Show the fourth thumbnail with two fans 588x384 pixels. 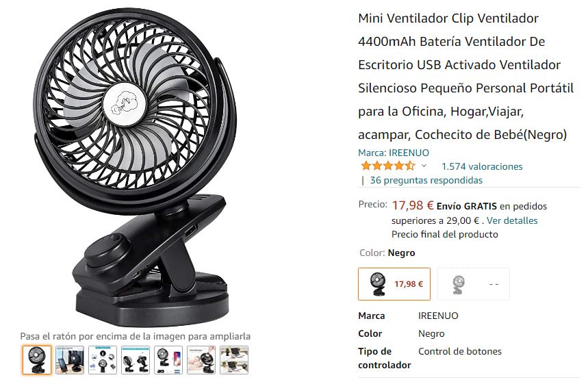(136, 360)
